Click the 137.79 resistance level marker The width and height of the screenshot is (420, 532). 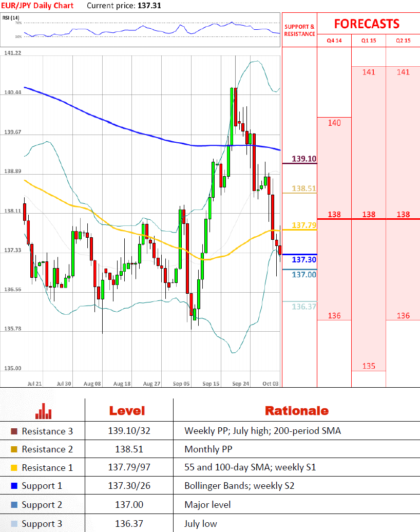click(304, 225)
